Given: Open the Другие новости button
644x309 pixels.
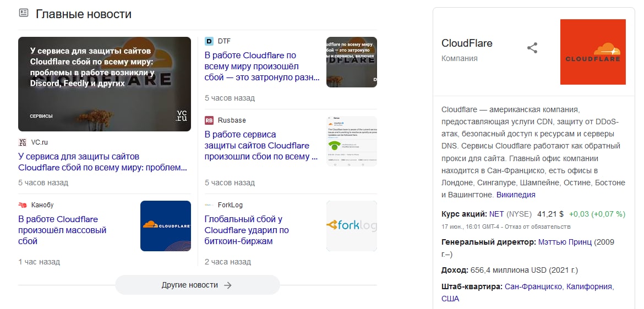Looking at the screenshot, I should pos(197,285).
